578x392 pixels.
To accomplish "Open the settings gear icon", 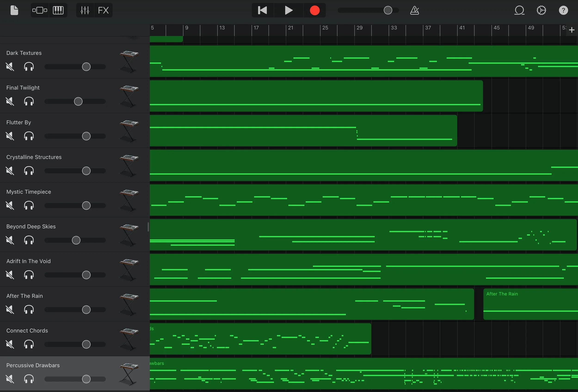I will coord(541,10).
